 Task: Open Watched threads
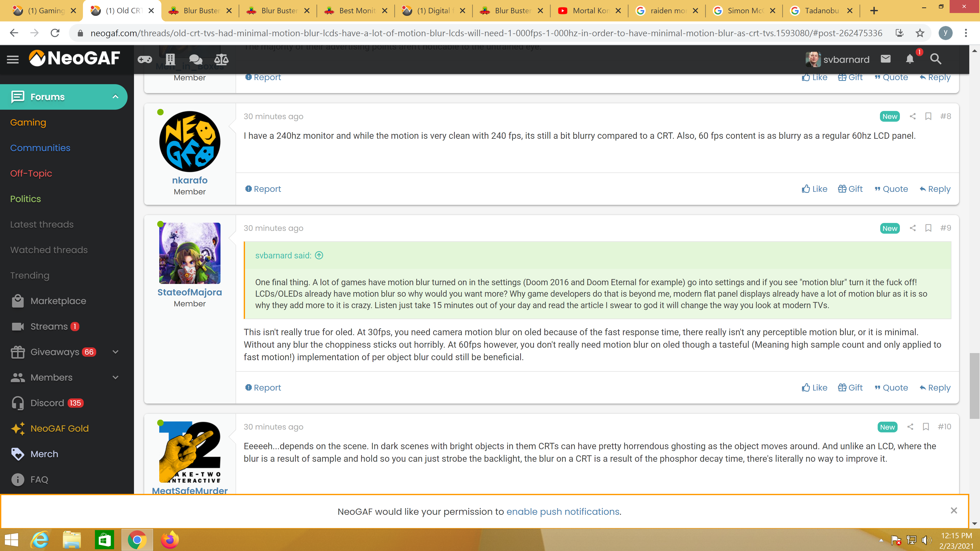point(49,250)
